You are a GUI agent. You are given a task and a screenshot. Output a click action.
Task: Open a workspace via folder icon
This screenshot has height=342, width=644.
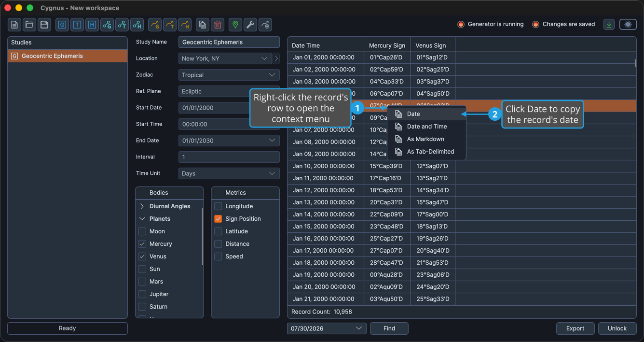pyautogui.click(x=29, y=25)
